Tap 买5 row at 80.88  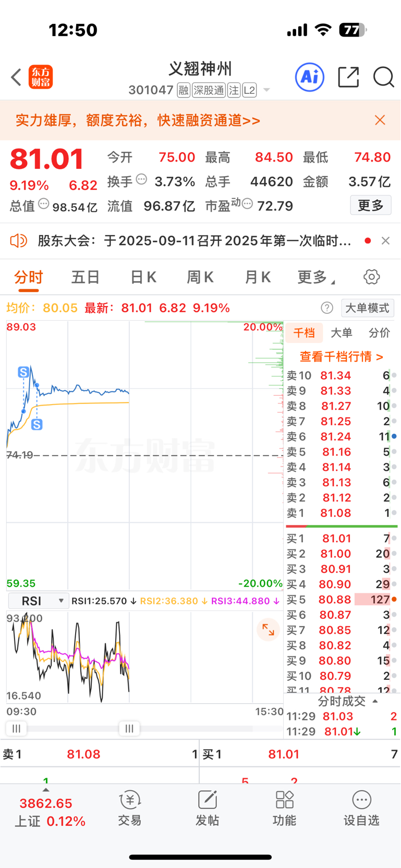point(342,600)
